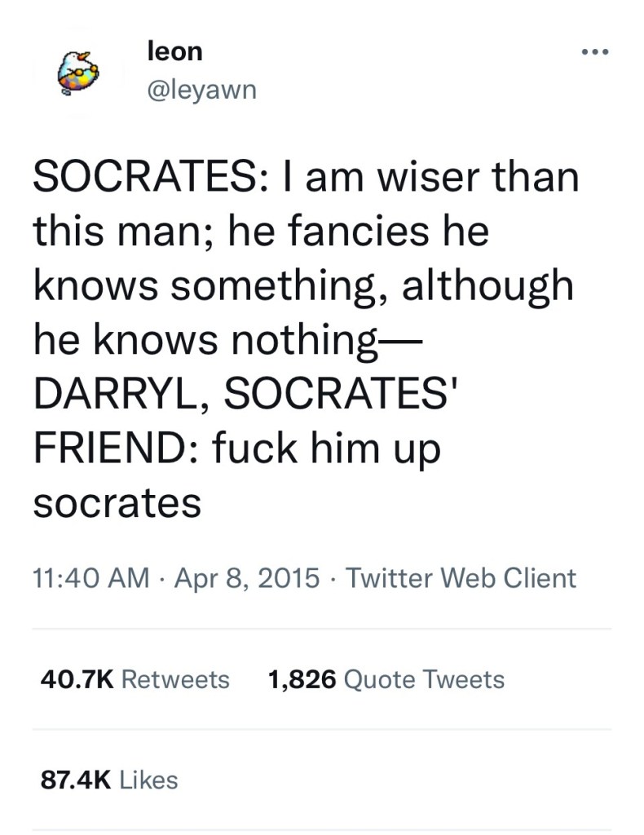The width and height of the screenshot is (644, 835).
Task: Click the 1,826 quote count number
Action: click(x=302, y=679)
